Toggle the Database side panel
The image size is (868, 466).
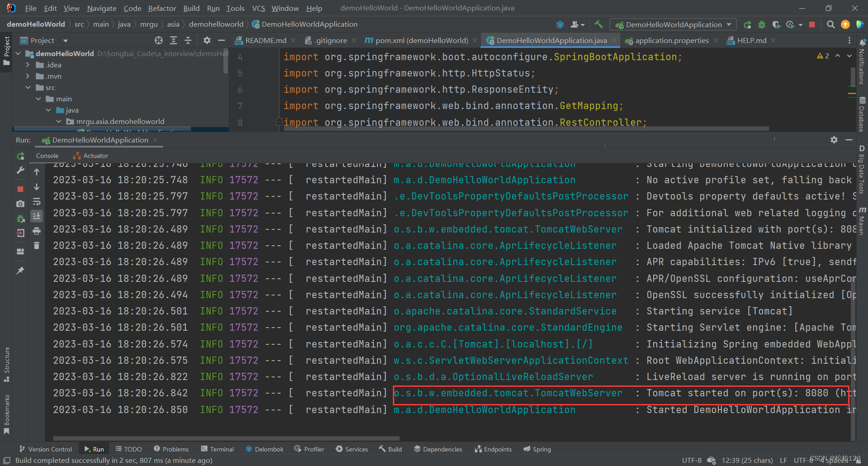862,114
